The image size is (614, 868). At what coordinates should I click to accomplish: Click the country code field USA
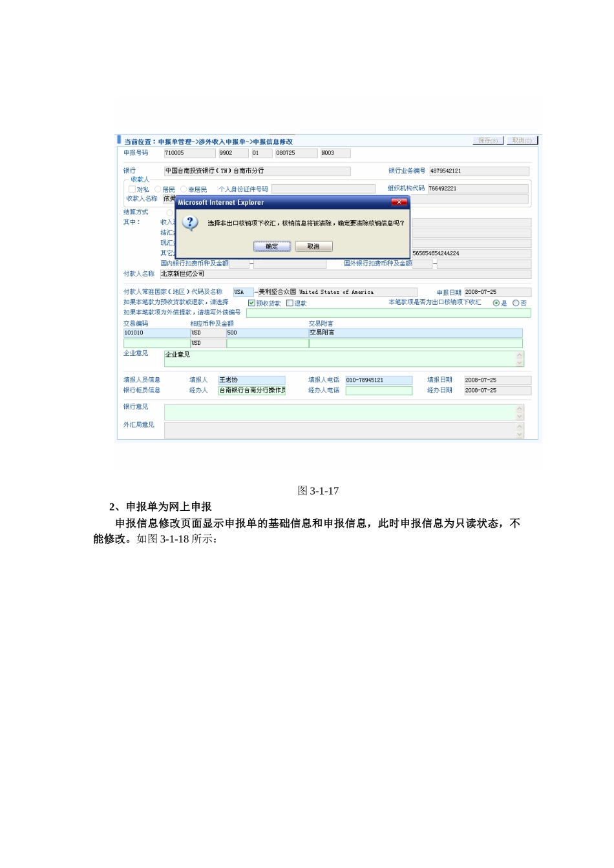click(x=244, y=293)
